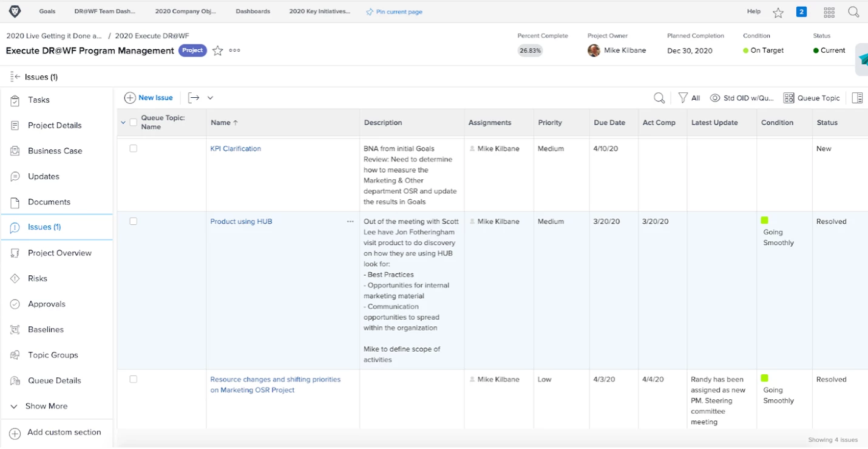Open the main menu grid icon
Viewport: 868px width, 449px height.
pos(829,12)
